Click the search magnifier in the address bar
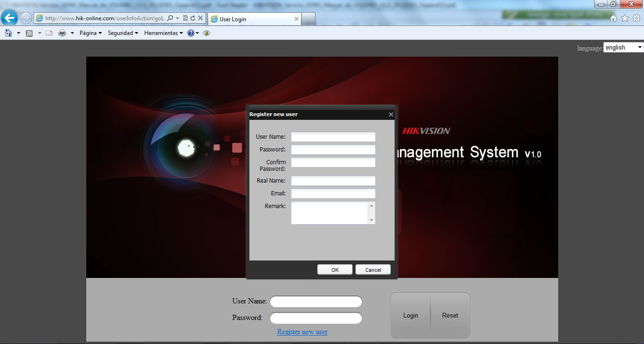 coord(170,18)
